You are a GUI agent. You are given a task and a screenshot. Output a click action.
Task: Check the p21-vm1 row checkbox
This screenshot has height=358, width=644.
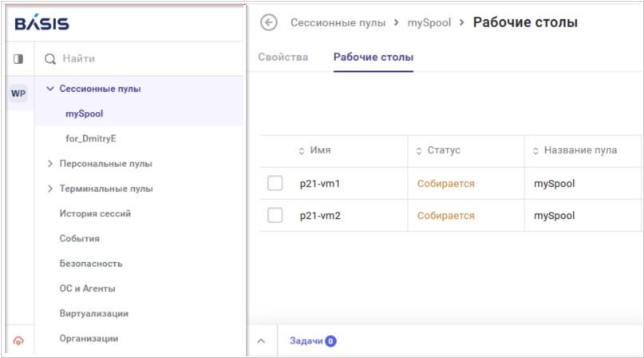tap(275, 183)
